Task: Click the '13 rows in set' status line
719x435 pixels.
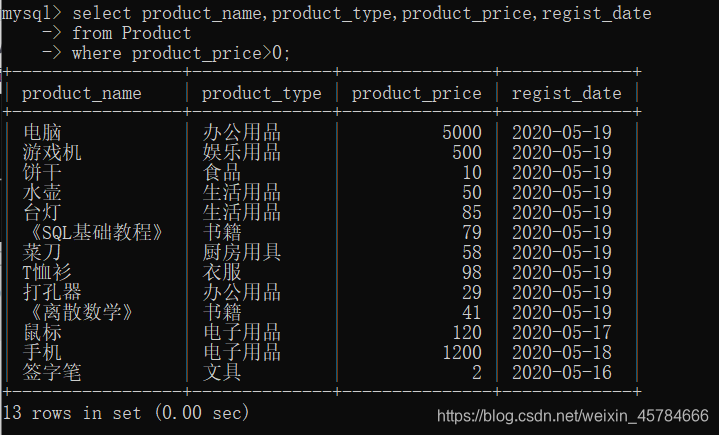Action: (126, 413)
